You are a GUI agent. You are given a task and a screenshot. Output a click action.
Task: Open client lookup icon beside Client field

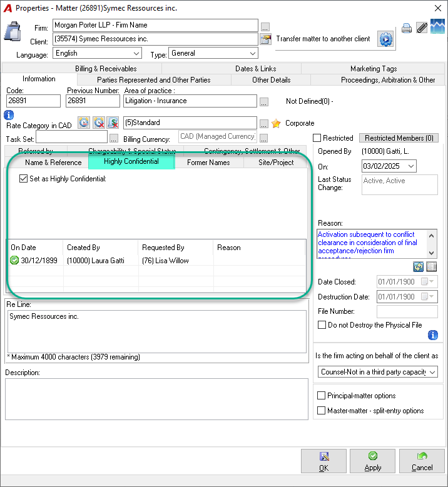coord(265,39)
